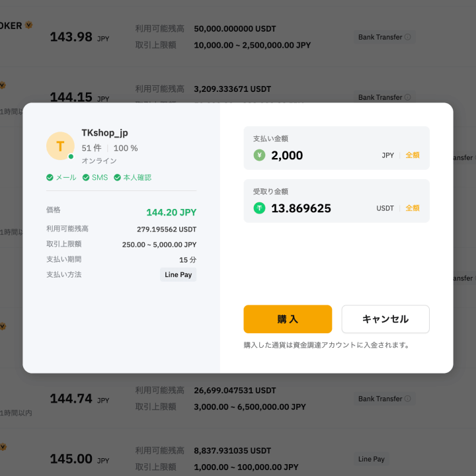The width and height of the screenshot is (476, 476).
Task: Click info icon beside Bank Transfer on 143.98 row
Action: (x=407, y=37)
